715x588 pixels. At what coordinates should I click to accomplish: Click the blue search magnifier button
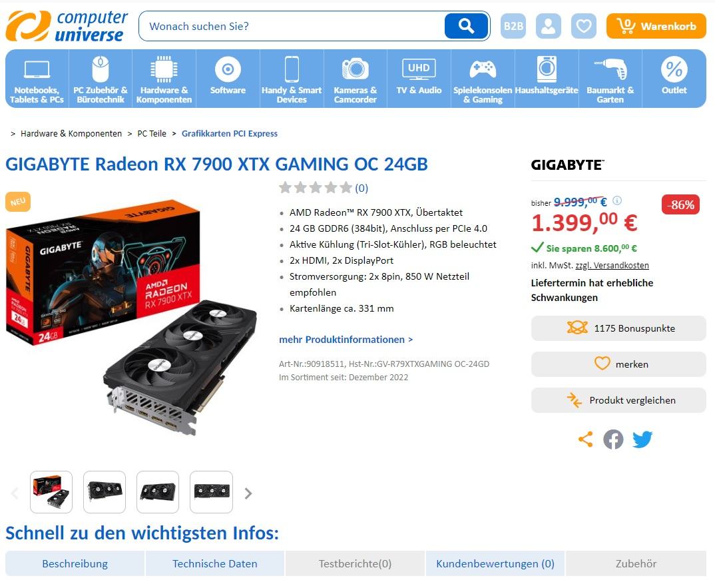(x=465, y=26)
